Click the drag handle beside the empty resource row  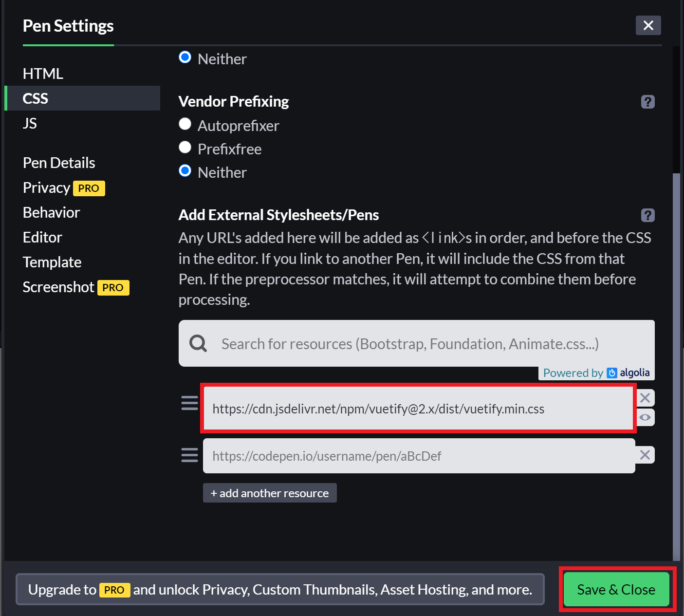tap(189, 455)
